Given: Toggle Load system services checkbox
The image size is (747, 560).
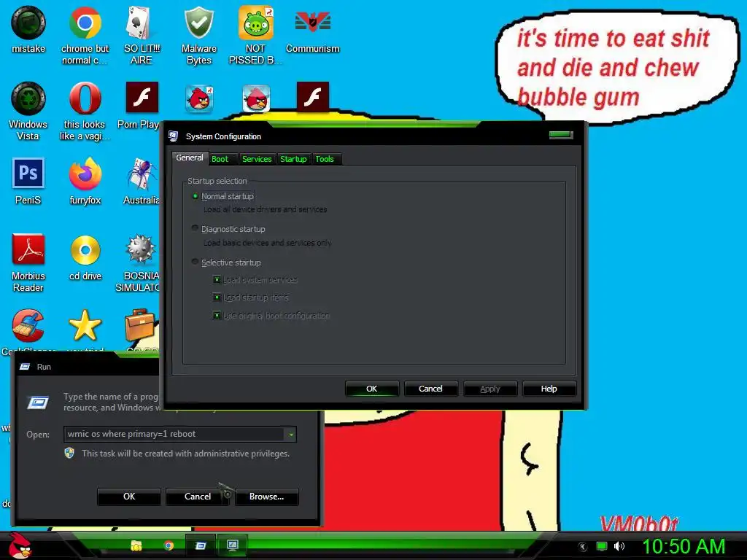Looking at the screenshot, I should click(217, 279).
